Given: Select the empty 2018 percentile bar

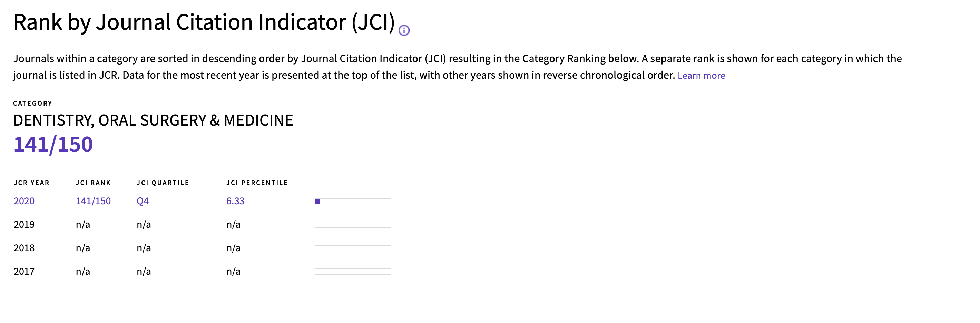Looking at the screenshot, I should (x=353, y=248).
